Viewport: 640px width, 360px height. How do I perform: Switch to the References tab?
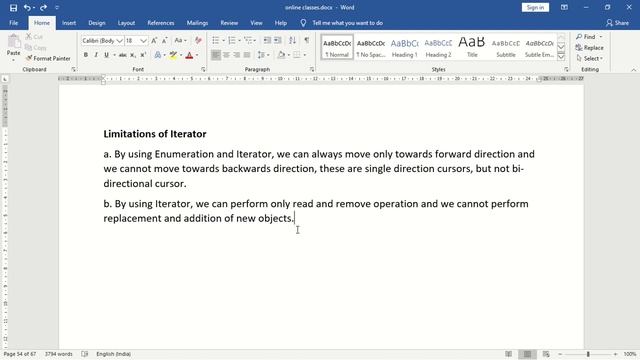coord(161,23)
